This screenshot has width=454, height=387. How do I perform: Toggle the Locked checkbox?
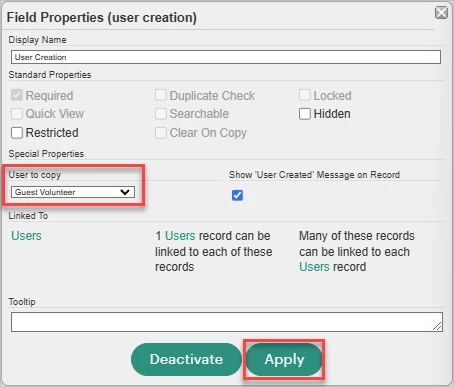click(x=305, y=95)
